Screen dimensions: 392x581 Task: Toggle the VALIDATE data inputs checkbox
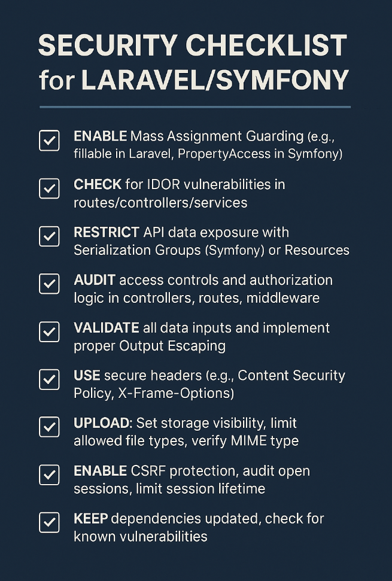(49, 331)
